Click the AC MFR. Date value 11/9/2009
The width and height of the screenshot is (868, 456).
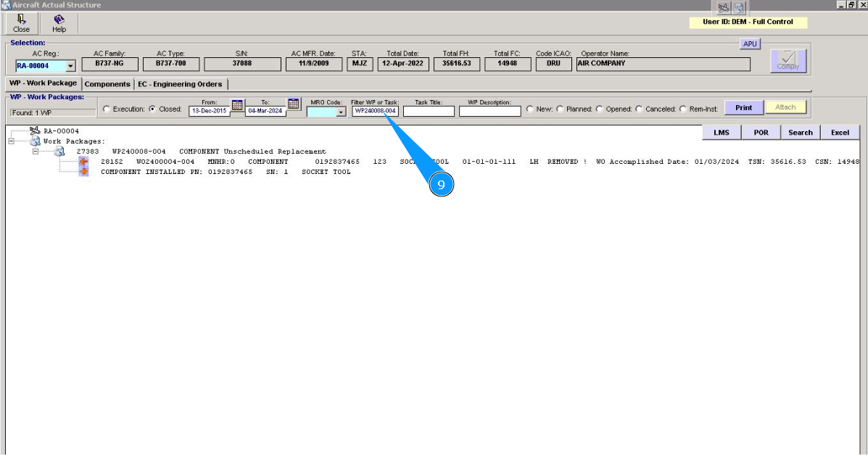pos(314,65)
